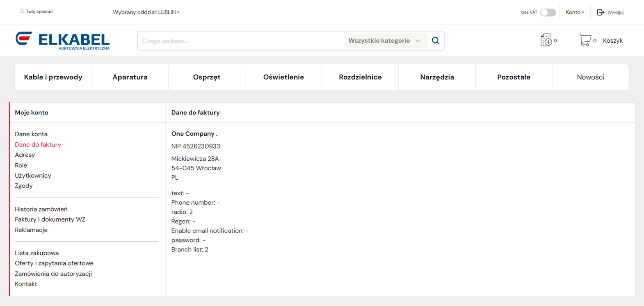The width and height of the screenshot is (644, 306).
Task: Select the Oświetlenie category tab
Action: [x=283, y=77]
